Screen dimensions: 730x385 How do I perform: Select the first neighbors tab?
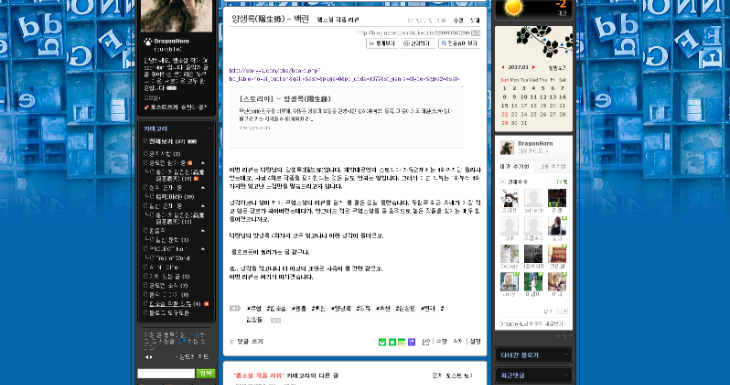514,166
